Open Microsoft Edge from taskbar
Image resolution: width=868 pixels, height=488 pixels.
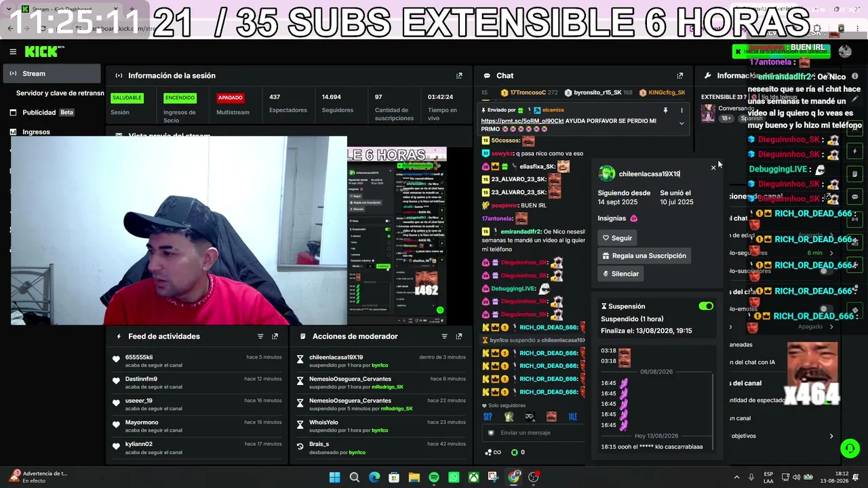[x=374, y=477]
